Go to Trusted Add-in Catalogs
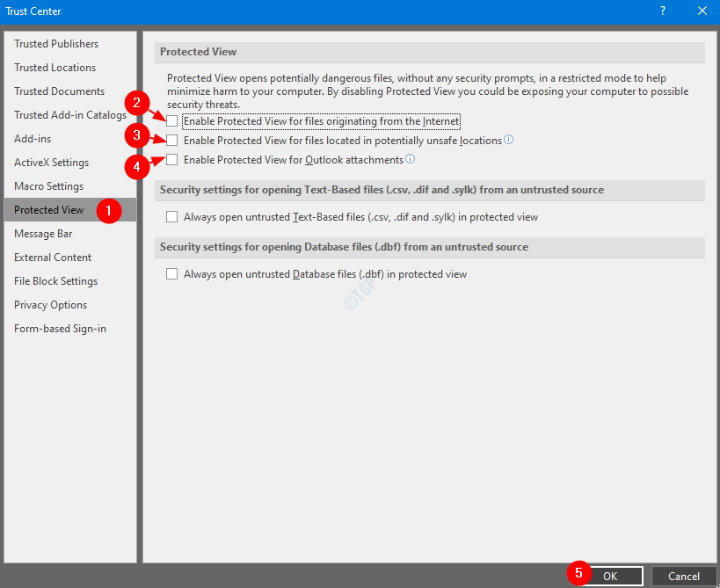720x588 pixels. pos(70,115)
